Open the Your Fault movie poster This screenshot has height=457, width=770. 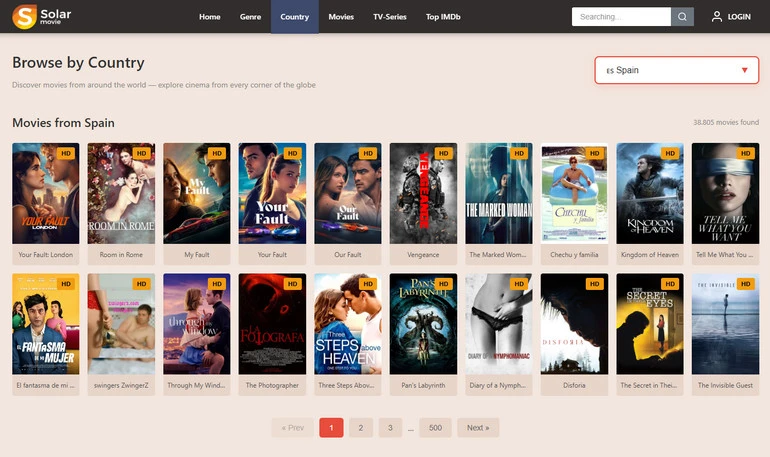272,193
